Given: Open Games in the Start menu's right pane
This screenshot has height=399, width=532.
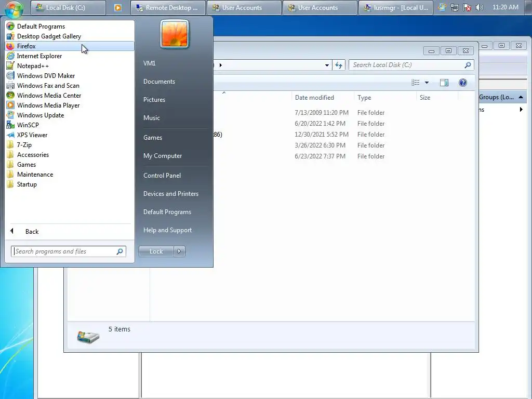Looking at the screenshot, I should pyautogui.click(x=153, y=137).
